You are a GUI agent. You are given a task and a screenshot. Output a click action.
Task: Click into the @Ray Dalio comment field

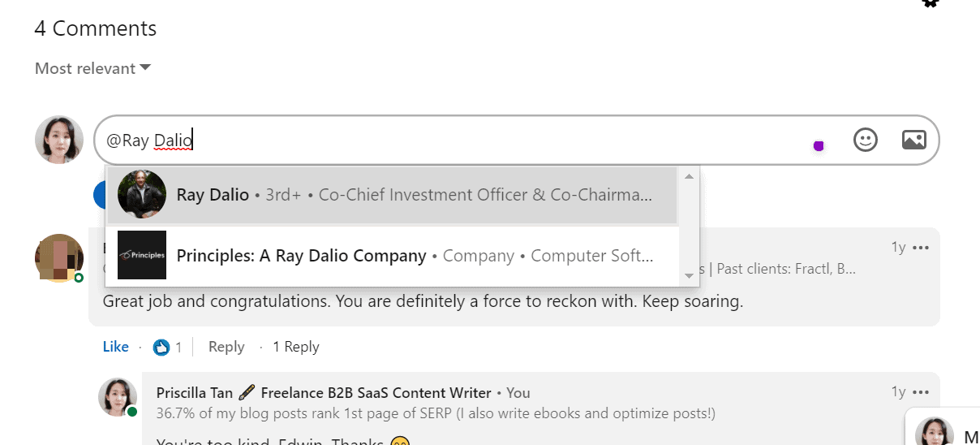coord(454,140)
